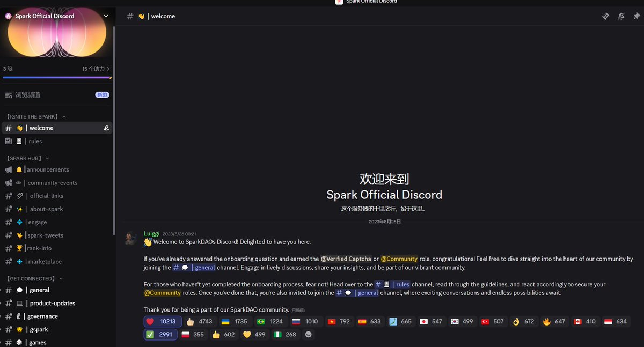The image size is (644, 347).
Task: Follow the first general channel link in message
Action: point(194,268)
